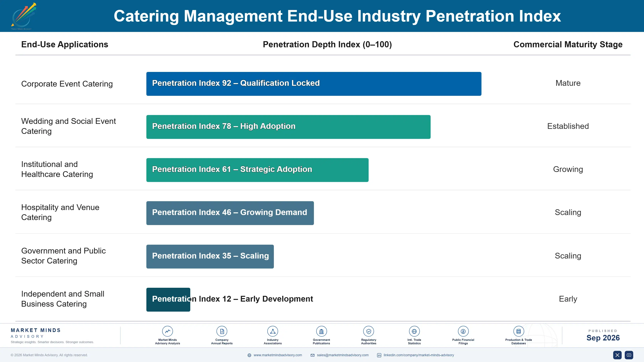Click sales@marketmindsadvisory.com email link

(x=343, y=355)
